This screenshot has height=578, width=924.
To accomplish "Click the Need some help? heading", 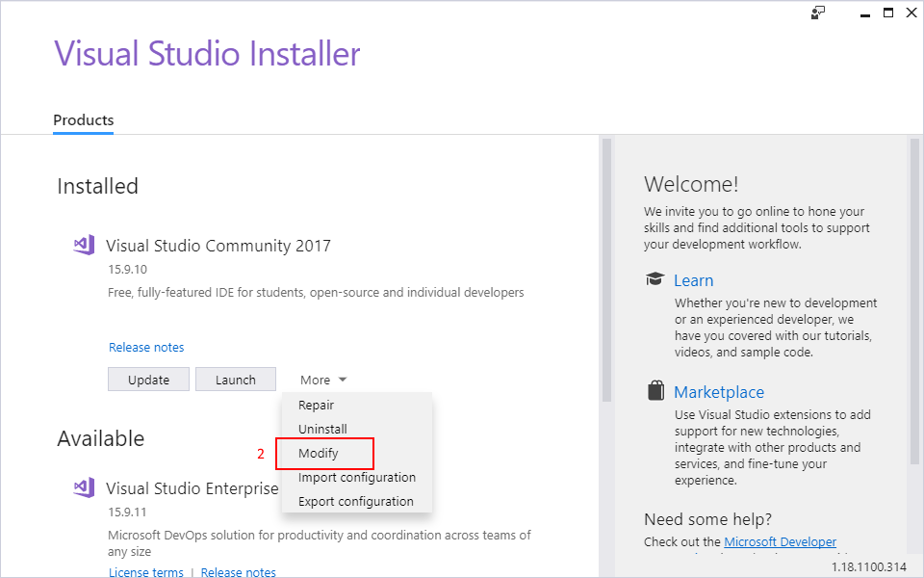I will pos(707,519).
